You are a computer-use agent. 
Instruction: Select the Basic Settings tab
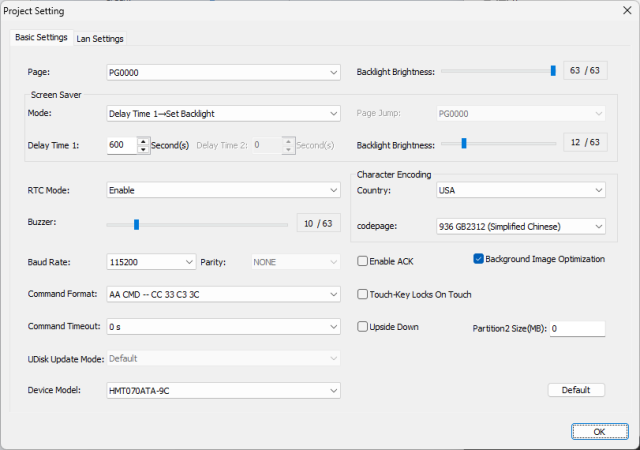point(42,38)
